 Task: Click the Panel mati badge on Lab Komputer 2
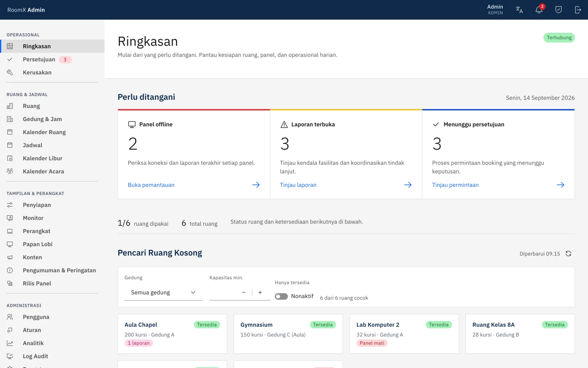click(x=372, y=343)
